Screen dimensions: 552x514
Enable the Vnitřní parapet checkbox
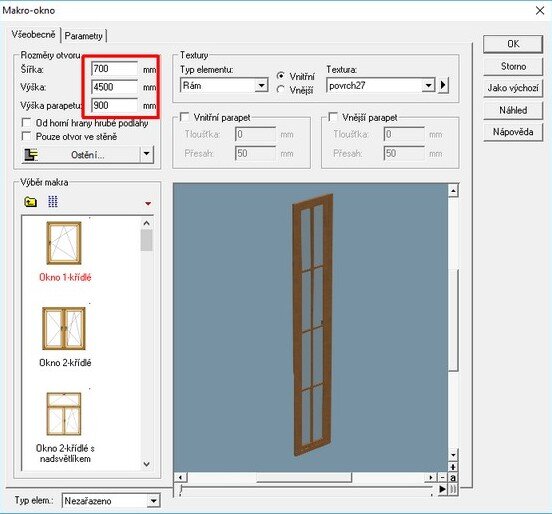click(184, 117)
